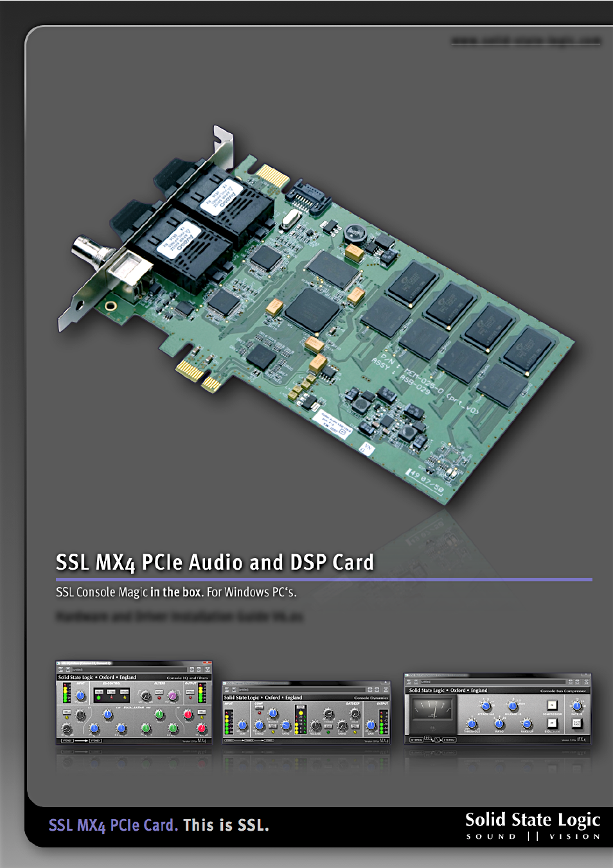Image resolution: width=613 pixels, height=868 pixels.
Task: Open the Console Bus Compressor plugin screenshot
Action: [497, 709]
